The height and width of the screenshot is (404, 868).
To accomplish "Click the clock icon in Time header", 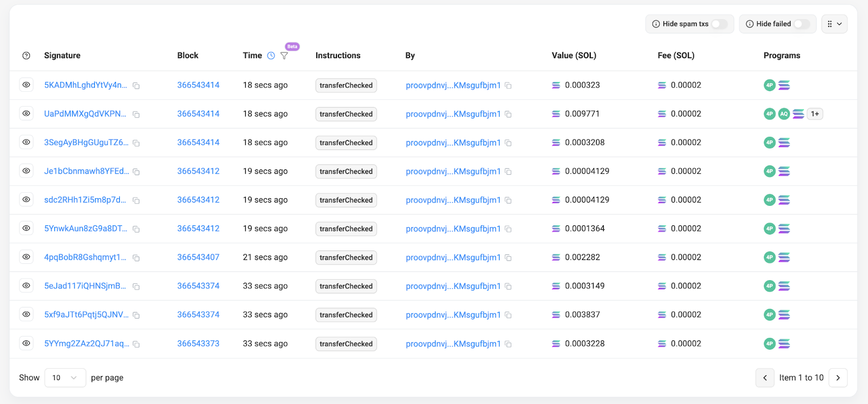I will (x=271, y=55).
